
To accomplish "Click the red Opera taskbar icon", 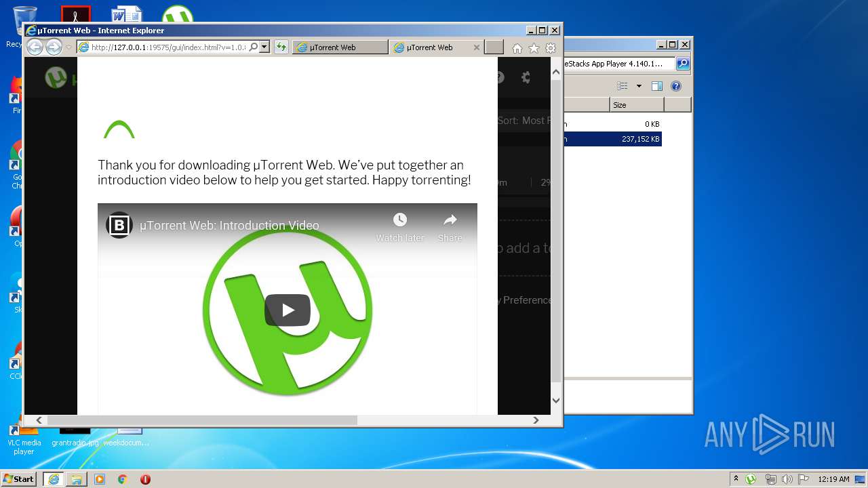I will [145, 479].
